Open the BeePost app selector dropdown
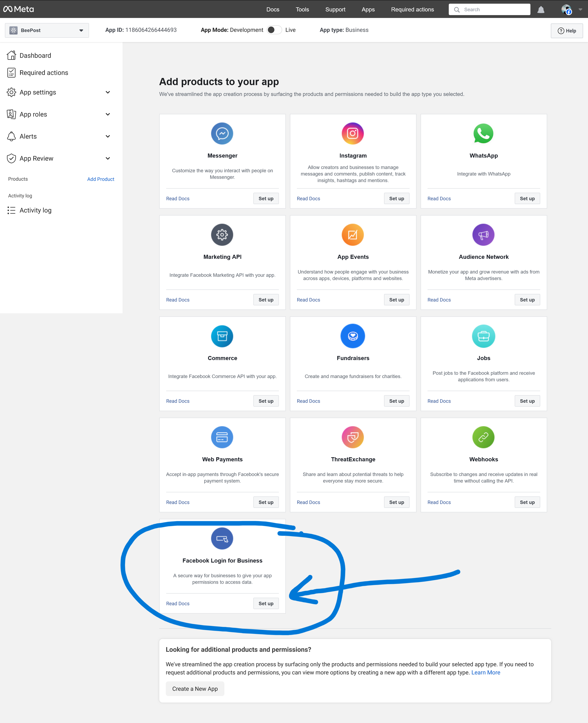This screenshot has height=723, width=588. [x=47, y=30]
